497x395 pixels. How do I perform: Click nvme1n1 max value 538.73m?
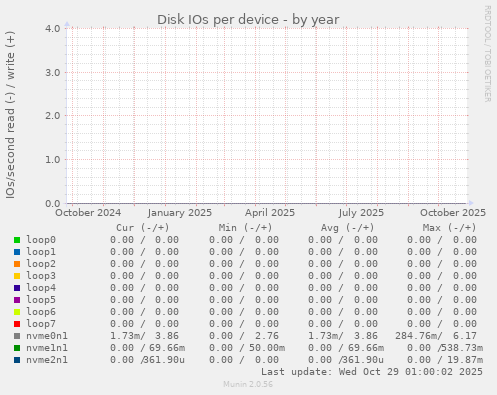[x=462, y=348]
